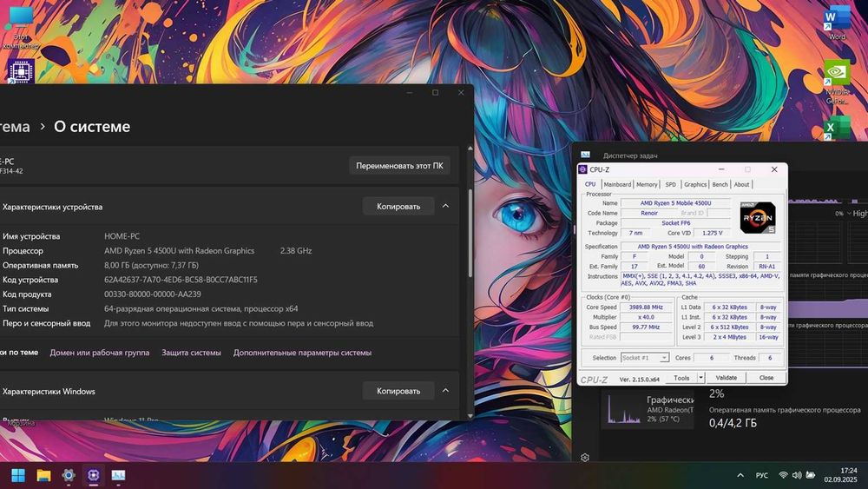Click the Level 3 cache value 2 x 4 MBytes
Viewport: 868px width, 489px height.
coord(730,337)
